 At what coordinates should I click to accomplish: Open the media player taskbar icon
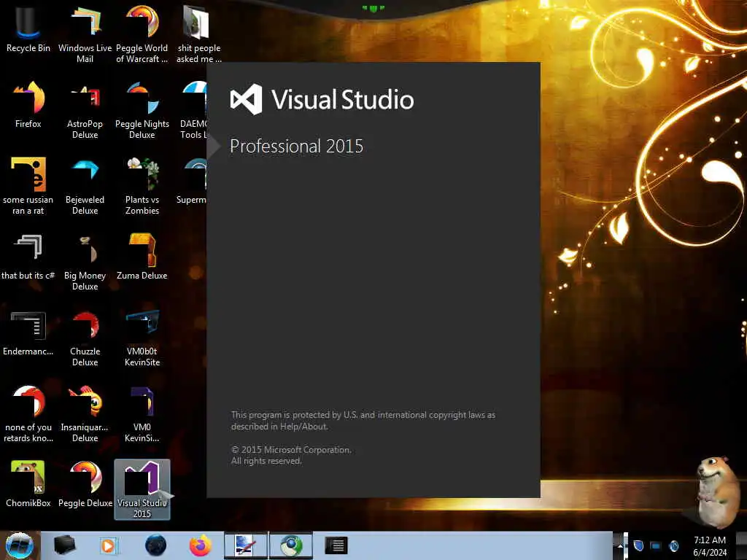pos(108,545)
